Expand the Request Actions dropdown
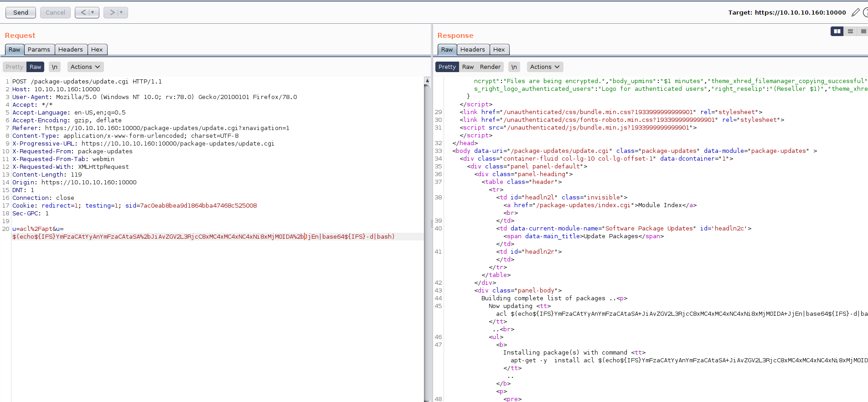This screenshot has height=402, width=868. 85,67
